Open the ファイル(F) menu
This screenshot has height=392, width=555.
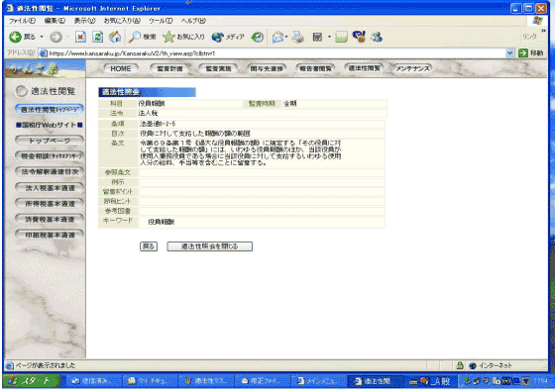tap(22, 21)
